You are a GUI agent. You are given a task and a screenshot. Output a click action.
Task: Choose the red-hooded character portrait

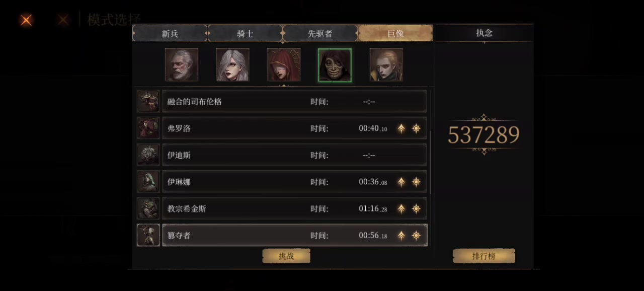click(284, 65)
